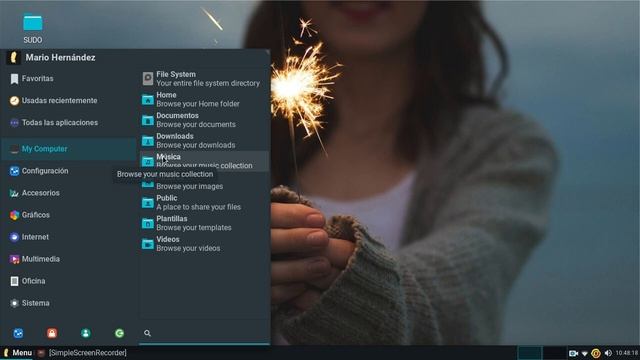
Task: Open the Public folder entry
Action: pos(204,202)
